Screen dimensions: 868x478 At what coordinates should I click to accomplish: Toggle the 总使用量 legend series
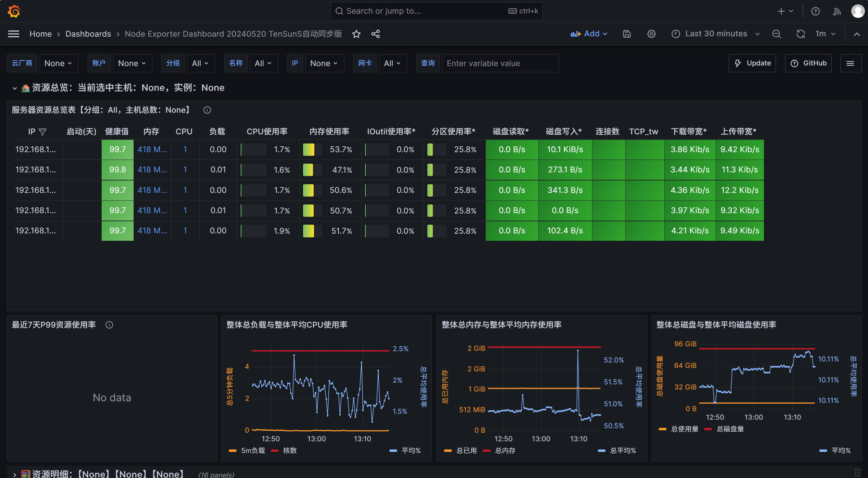(684, 429)
